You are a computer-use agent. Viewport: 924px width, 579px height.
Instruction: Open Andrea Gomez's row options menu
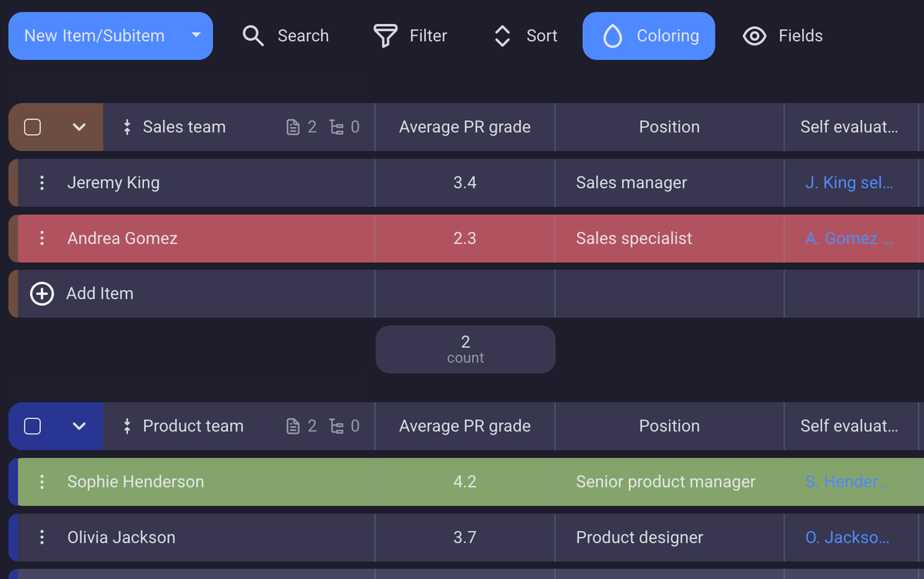pos(42,238)
